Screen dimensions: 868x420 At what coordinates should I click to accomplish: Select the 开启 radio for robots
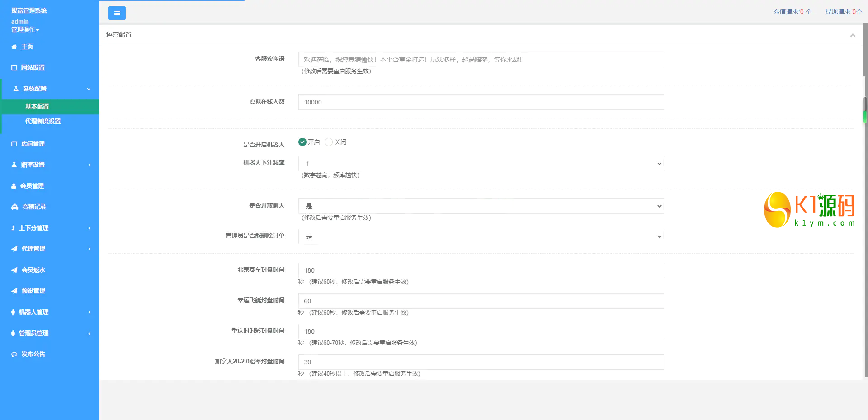[x=302, y=142]
